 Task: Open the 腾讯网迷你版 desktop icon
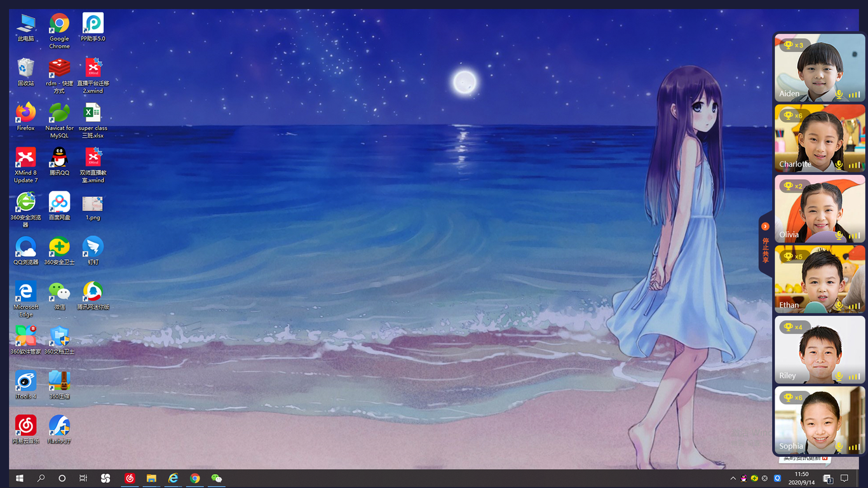tap(93, 295)
